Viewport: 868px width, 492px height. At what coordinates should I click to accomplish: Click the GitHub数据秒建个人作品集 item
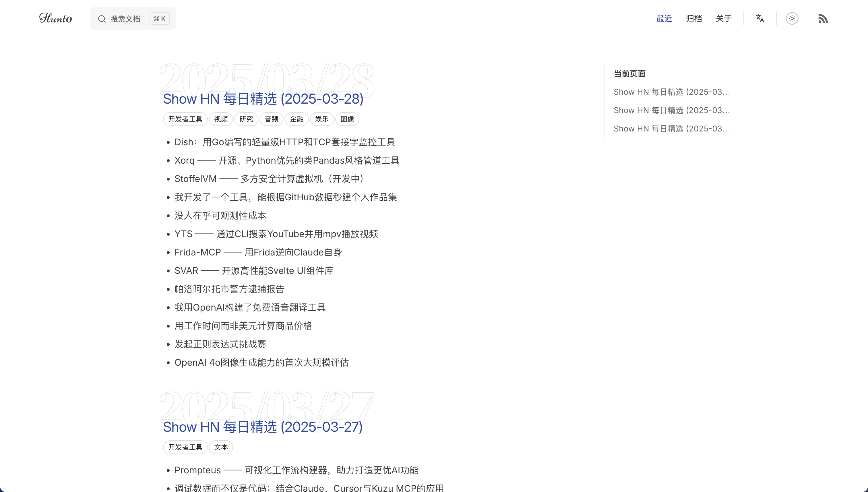286,197
